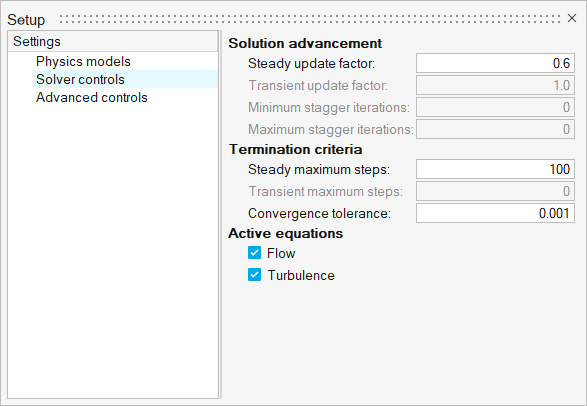
Task: Click the Steady update factor field
Action: point(495,63)
